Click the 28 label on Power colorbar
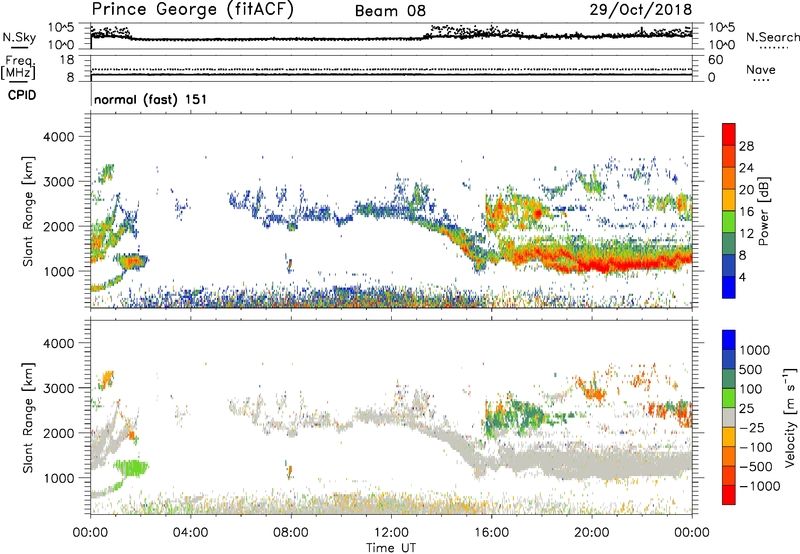 click(746, 146)
